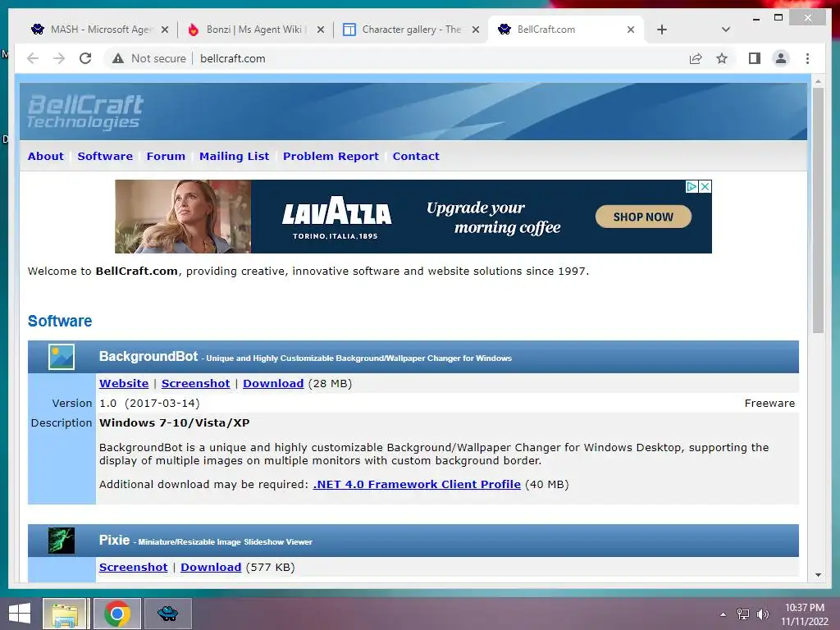Close the BellCraft.com tab
Screen dimensions: 840x630
point(631,30)
